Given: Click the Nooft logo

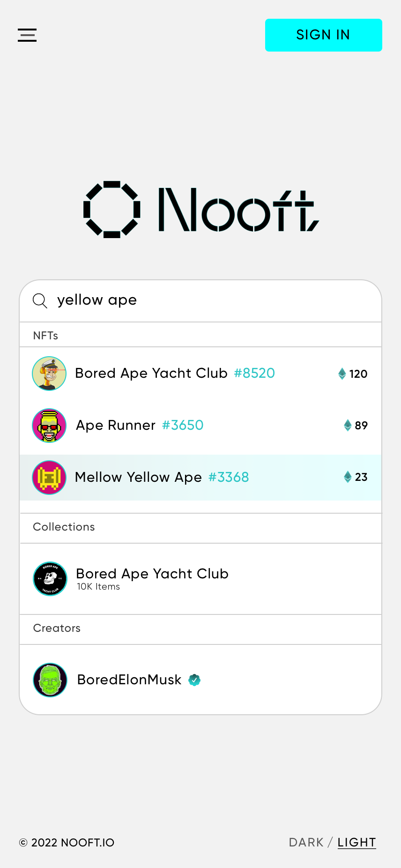Looking at the screenshot, I should 200,210.
